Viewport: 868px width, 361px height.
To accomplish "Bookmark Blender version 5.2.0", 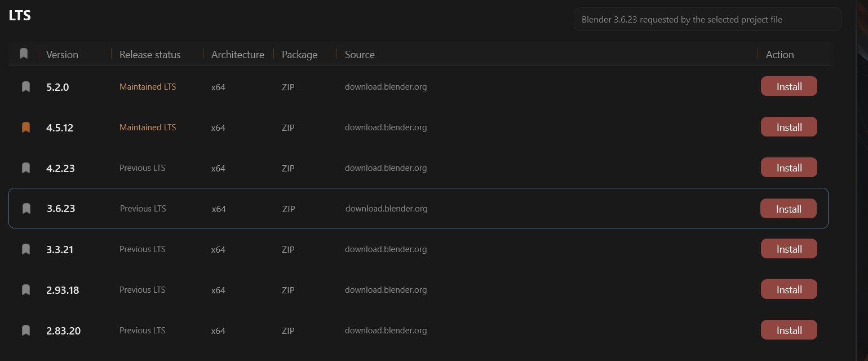I will click(25, 87).
